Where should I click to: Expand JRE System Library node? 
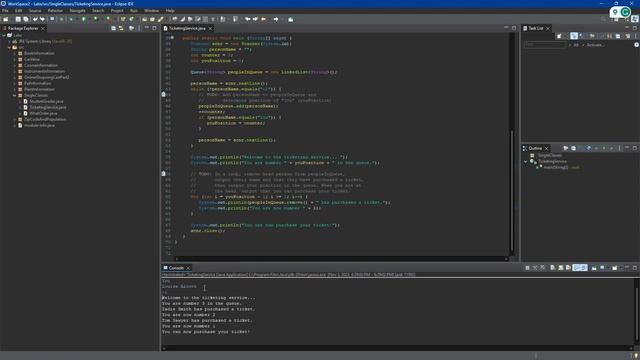click(9, 41)
